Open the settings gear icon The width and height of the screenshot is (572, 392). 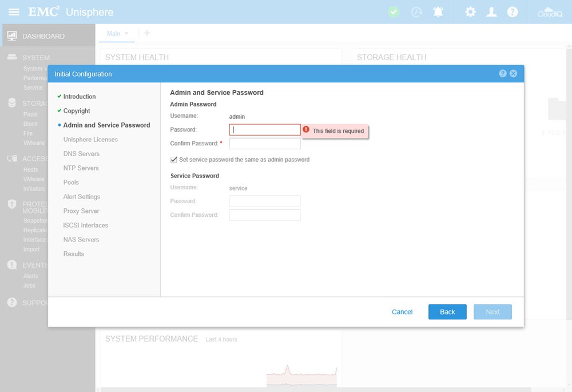click(x=470, y=12)
